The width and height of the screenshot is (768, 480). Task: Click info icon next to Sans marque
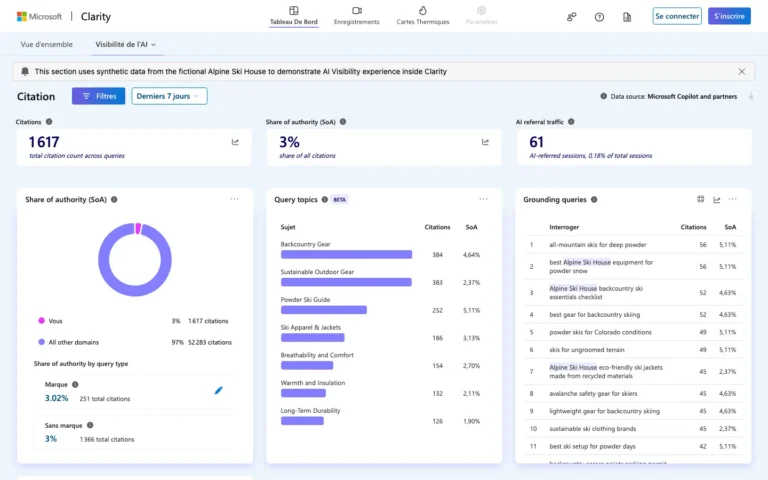tap(90, 425)
